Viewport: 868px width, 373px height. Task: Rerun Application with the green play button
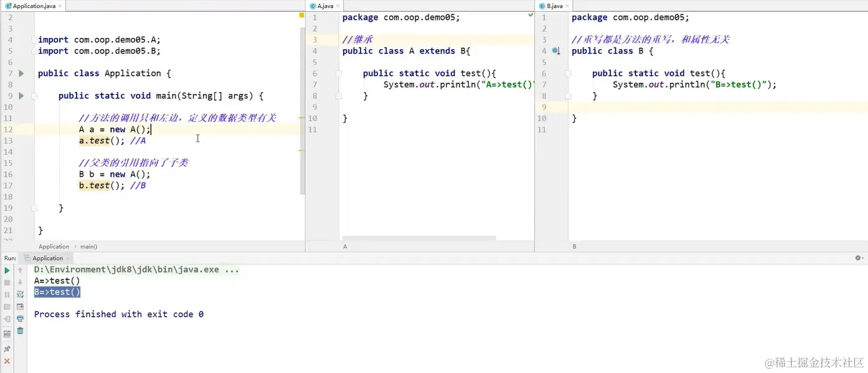click(x=7, y=270)
